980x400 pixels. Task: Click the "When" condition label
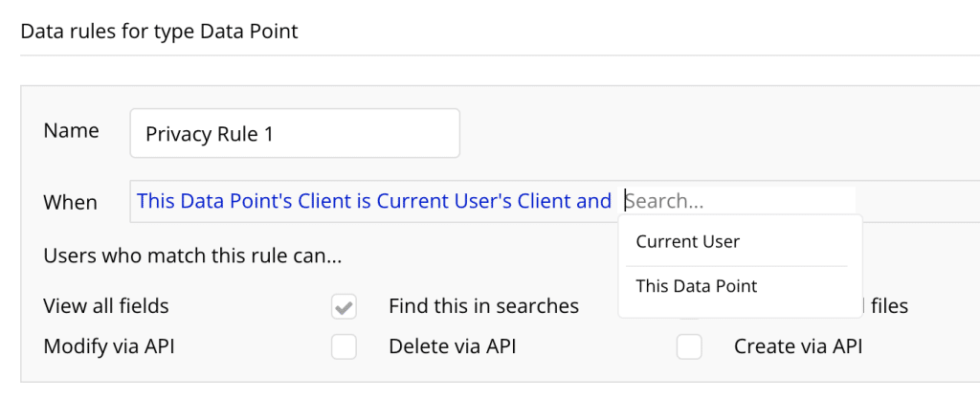coord(71,202)
